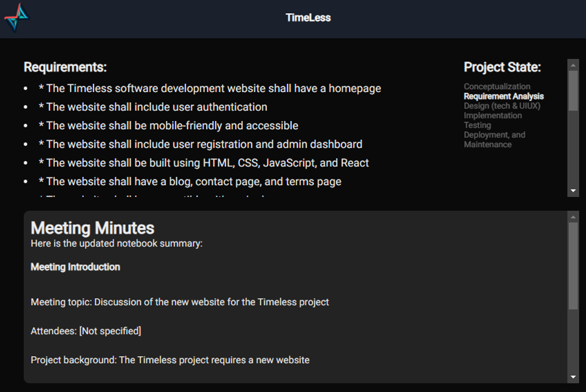Click the TimeLess title in the header
Screen dimensions: 586x392
[x=308, y=18]
